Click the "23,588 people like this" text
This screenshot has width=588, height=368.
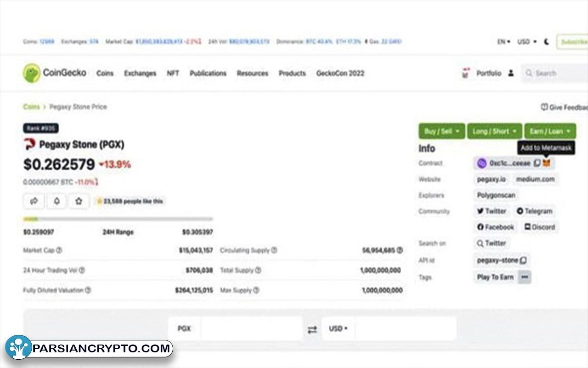pos(133,201)
